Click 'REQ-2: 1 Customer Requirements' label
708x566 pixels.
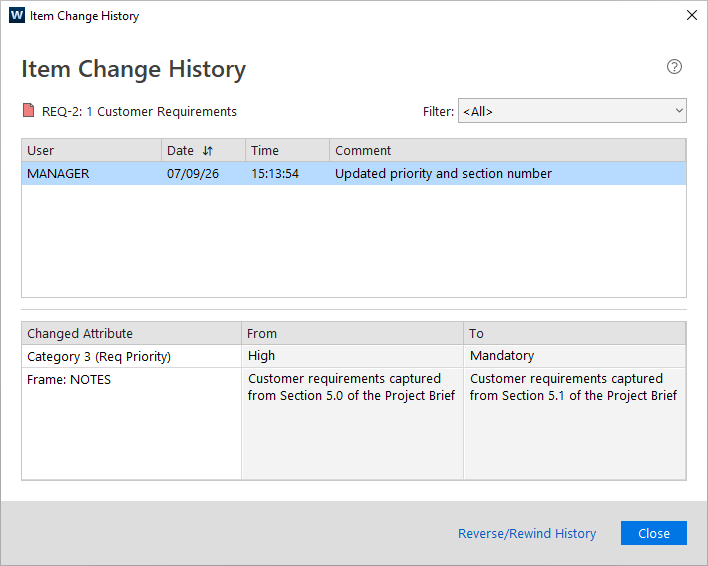click(x=139, y=111)
